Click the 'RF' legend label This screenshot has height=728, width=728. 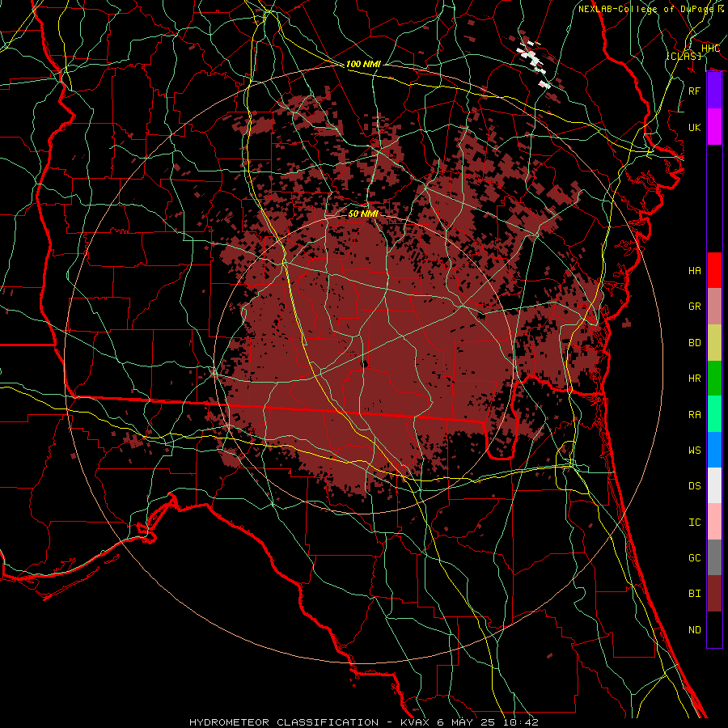pos(695,91)
